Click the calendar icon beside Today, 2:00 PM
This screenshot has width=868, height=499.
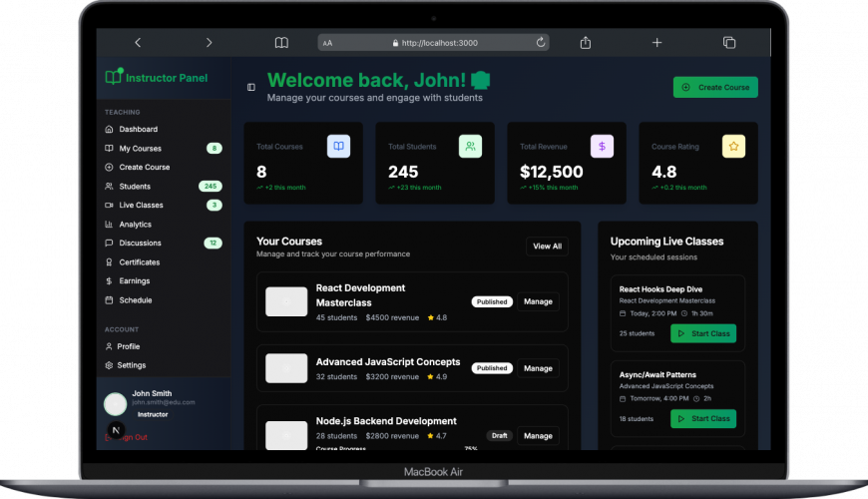[x=623, y=313]
